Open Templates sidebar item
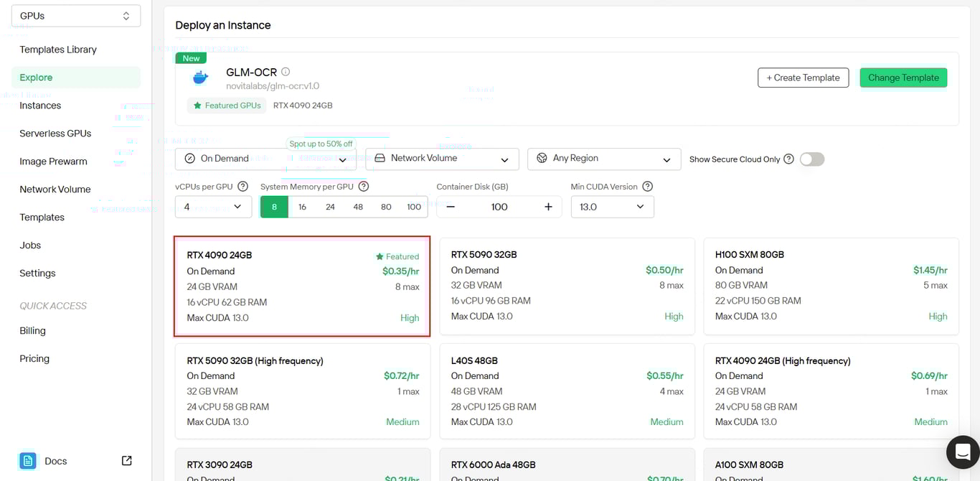The image size is (980, 481). click(x=42, y=218)
